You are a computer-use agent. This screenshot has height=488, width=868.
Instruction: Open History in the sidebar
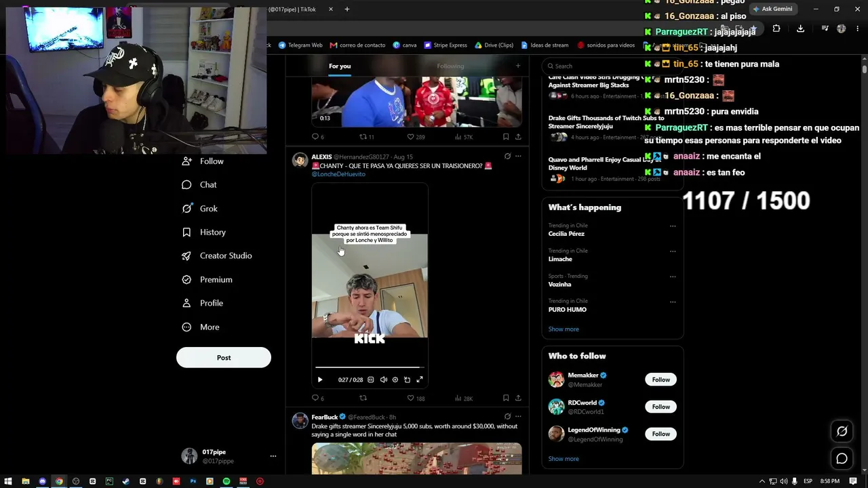click(x=203, y=232)
